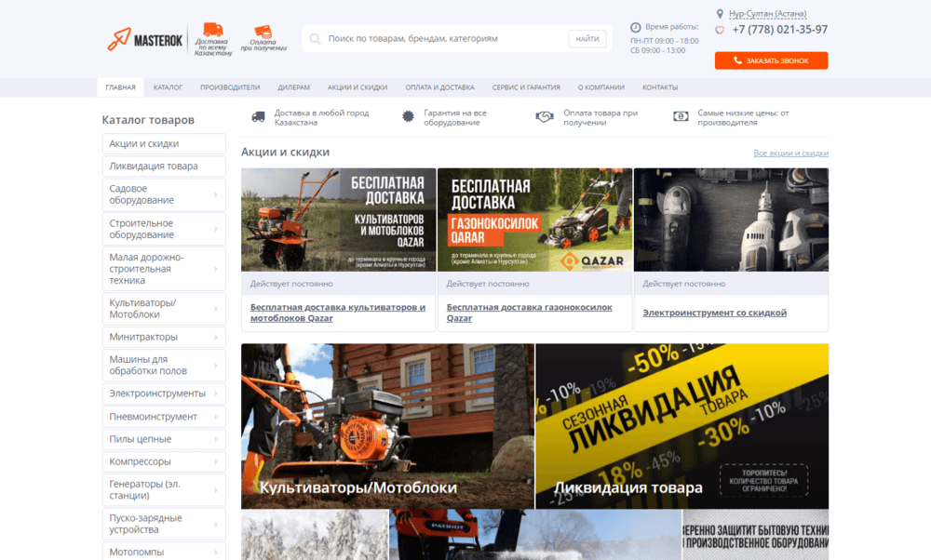Click the delivery truck icon in header

tap(213, 30)
